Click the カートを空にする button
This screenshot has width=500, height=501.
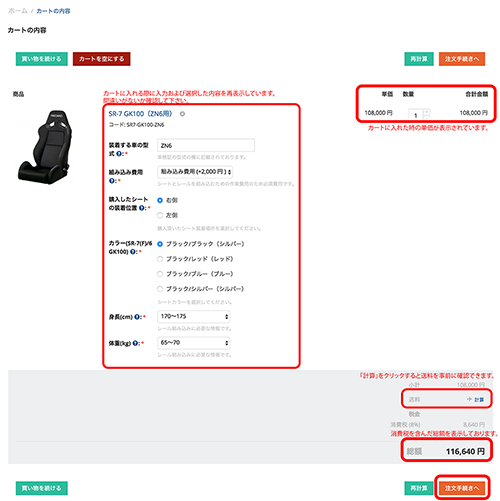point(102,59)
